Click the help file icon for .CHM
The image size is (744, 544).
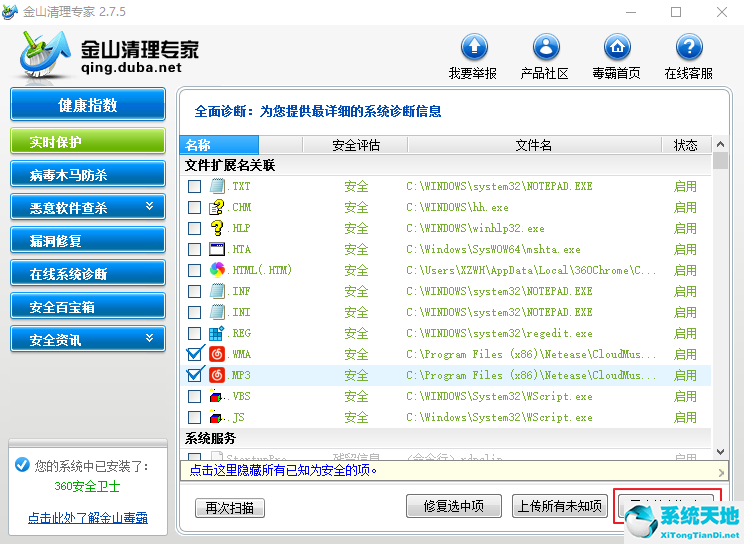point(217,207)
